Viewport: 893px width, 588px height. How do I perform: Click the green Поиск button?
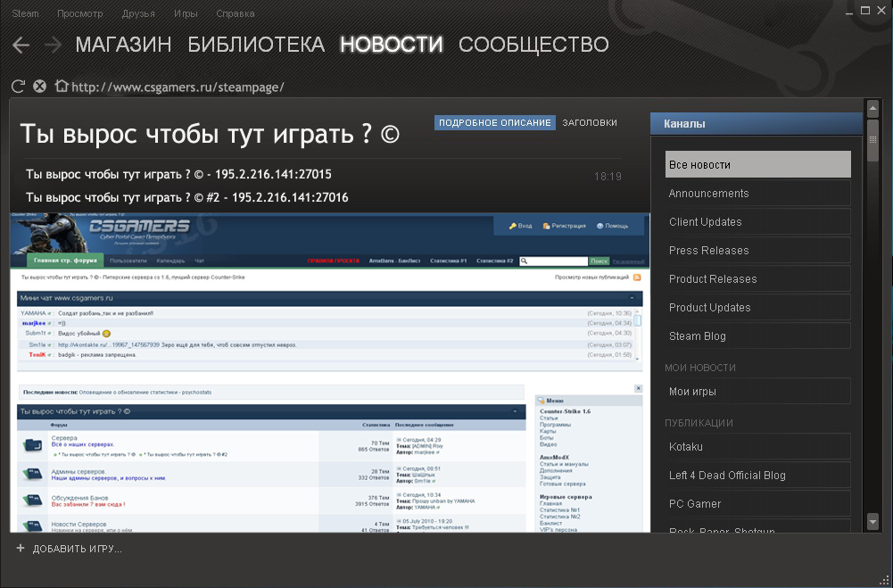[599, 261]
